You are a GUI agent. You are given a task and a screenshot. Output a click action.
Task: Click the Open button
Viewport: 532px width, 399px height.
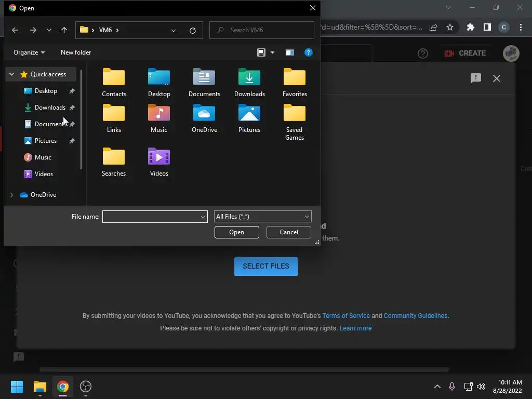[x=237, y=232]
